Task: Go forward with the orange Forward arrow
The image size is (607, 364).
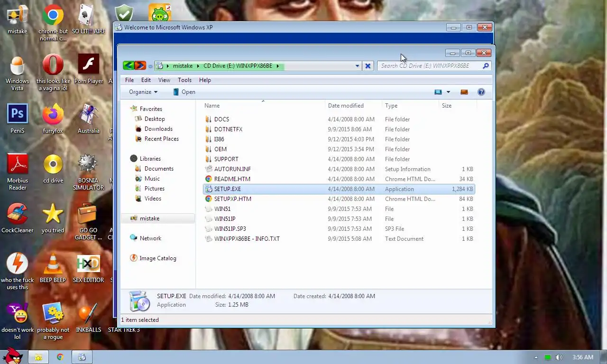Action: pos(140,66)
